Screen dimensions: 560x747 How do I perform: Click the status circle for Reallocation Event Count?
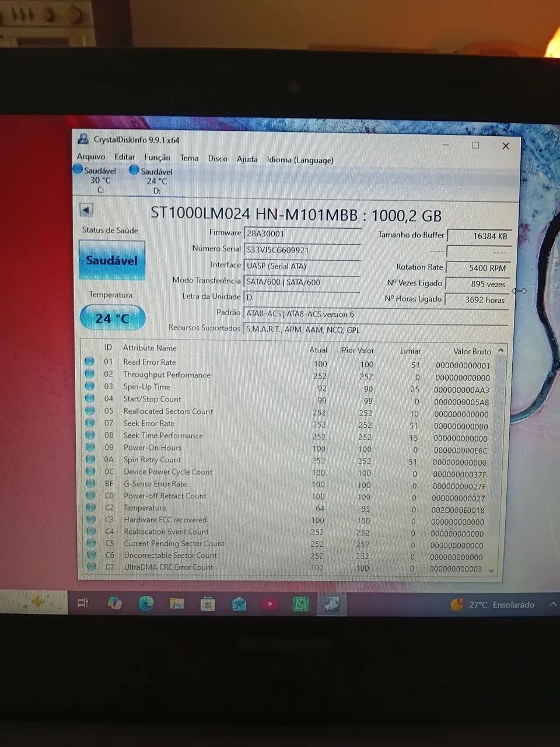click(91, 532)
